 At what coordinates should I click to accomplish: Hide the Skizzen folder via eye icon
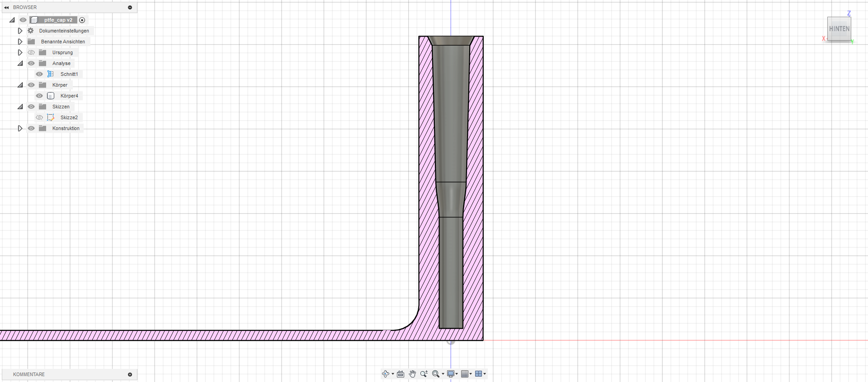pos(31,107)
